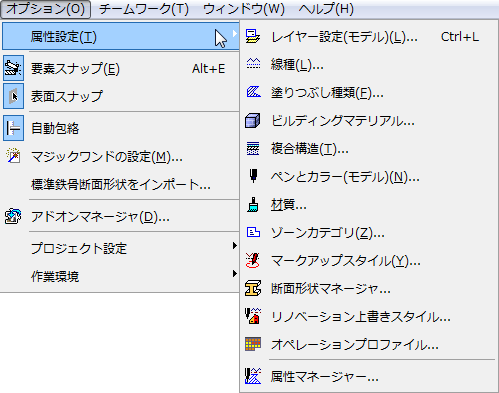Click the 複合構造 composite icon
Image resolution: width=499 pixels, height=393 pixels.
point(253,148)
